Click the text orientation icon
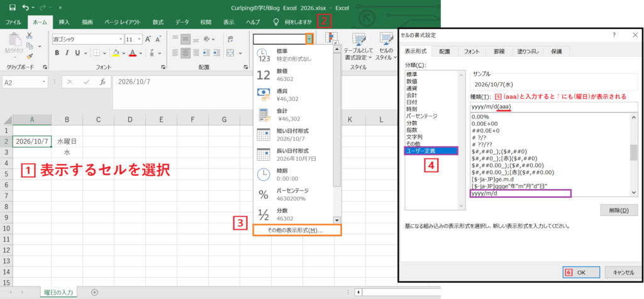 click(208, 40)
